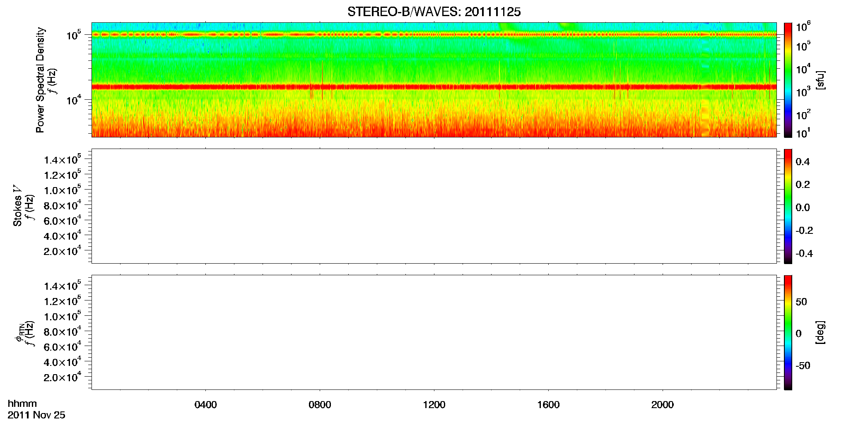Click the phi RTN degrees color bar
Image resolution: width=868 pixels, height=447 pixels.
pyautogui.click(x=788, y=332)
